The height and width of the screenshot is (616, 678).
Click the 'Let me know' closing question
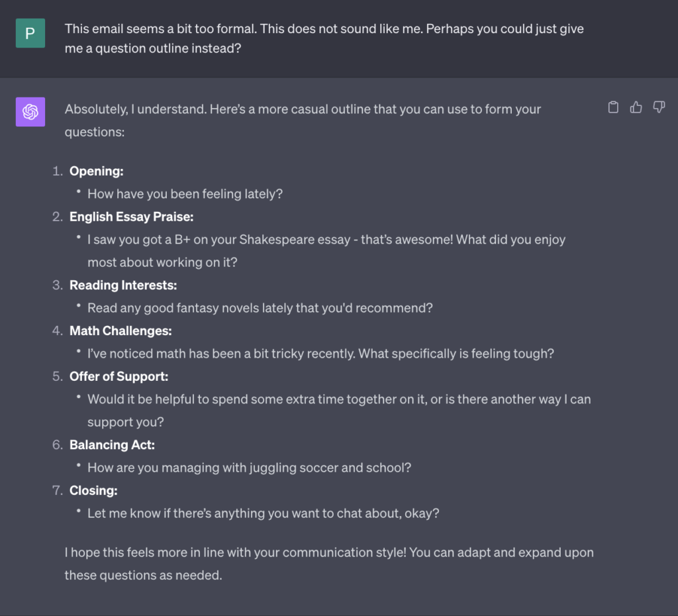(264, 513)
